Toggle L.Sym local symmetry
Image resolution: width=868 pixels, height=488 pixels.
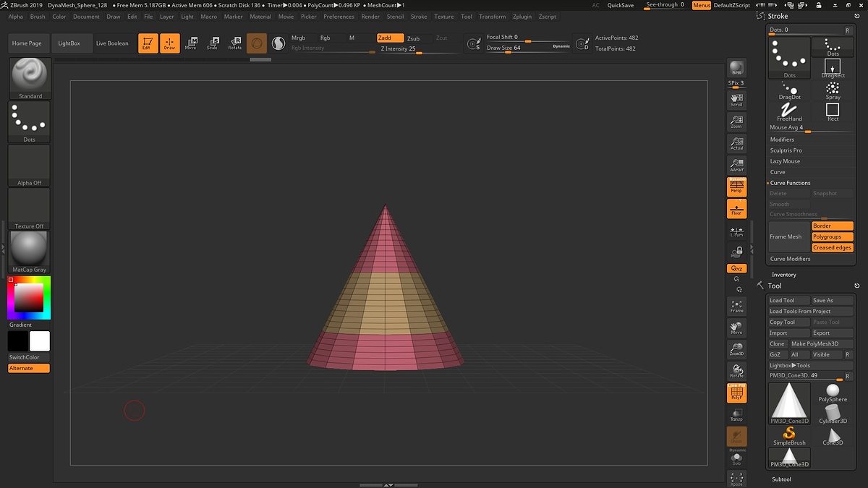click(736, 231)
